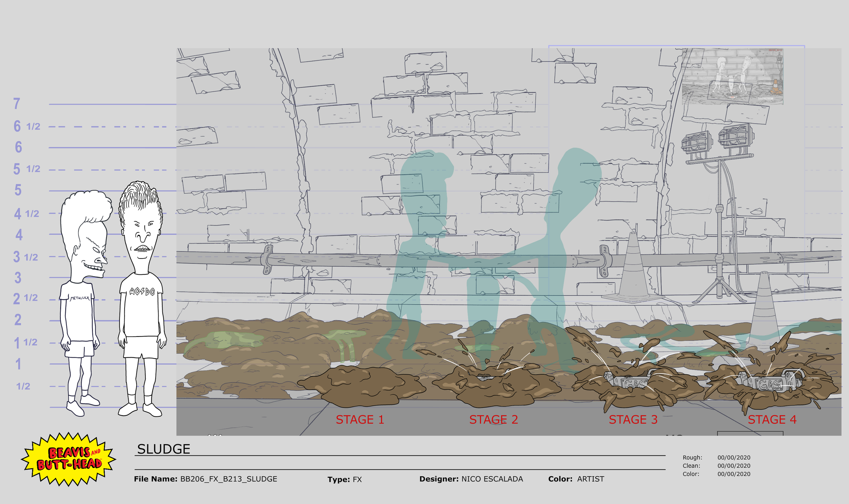Click the STAGE 2 red label
The height and width of the screenshot is (504, 849).
(493, 420)
